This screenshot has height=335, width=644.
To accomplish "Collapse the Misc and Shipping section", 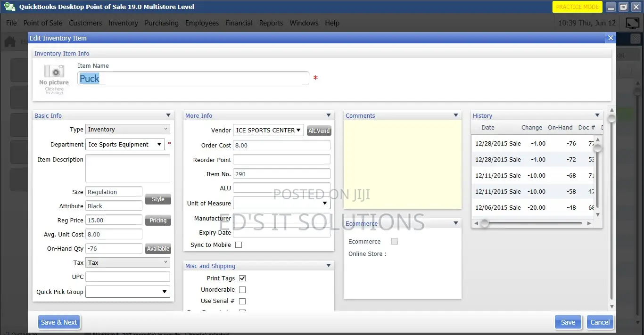I will 329,266.
